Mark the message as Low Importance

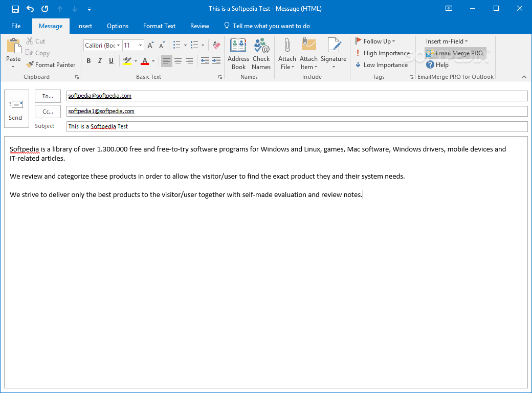382,64
